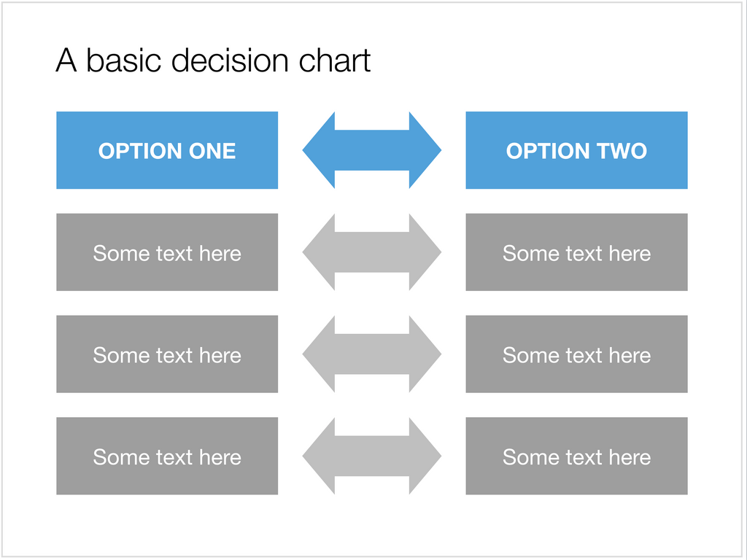This screenshot has width=747, height=560.
Task: Select the blue OPTION TWO box
Action: (x=576, y=150)
